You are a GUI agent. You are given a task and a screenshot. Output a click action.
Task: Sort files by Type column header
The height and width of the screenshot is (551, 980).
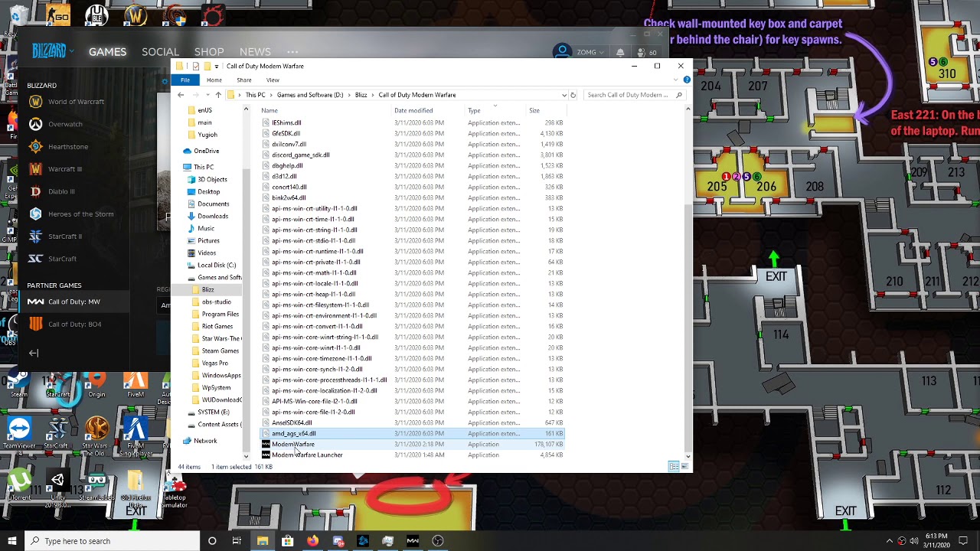(x=475, y=111)
